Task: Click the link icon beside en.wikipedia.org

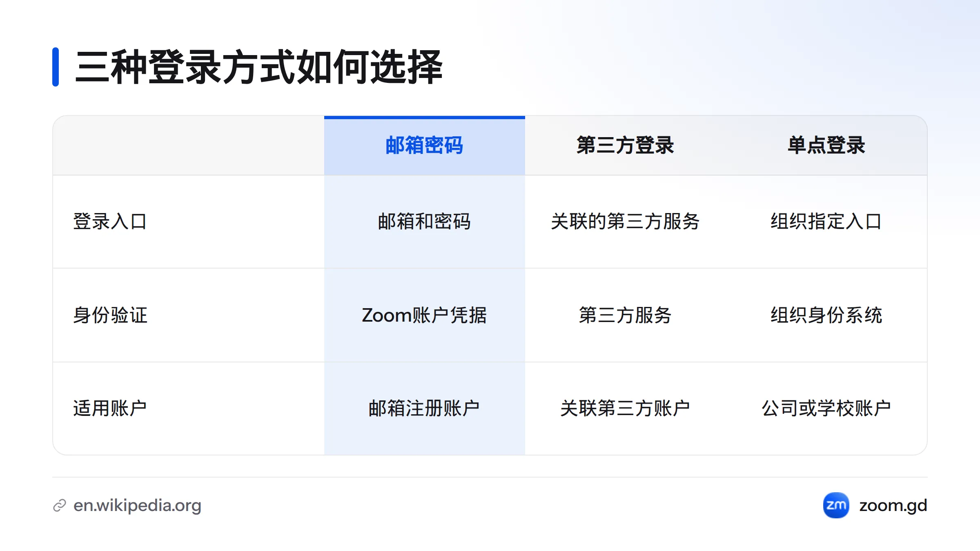Action: [60, 505]
